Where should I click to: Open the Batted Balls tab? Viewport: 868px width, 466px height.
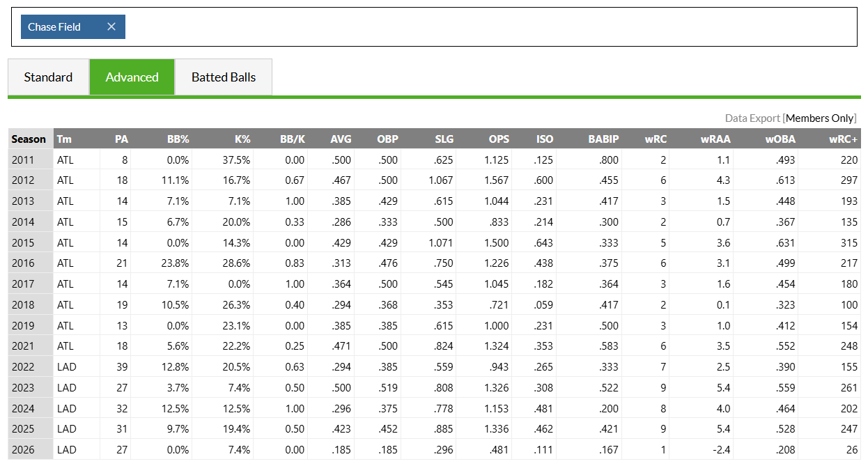224,77
